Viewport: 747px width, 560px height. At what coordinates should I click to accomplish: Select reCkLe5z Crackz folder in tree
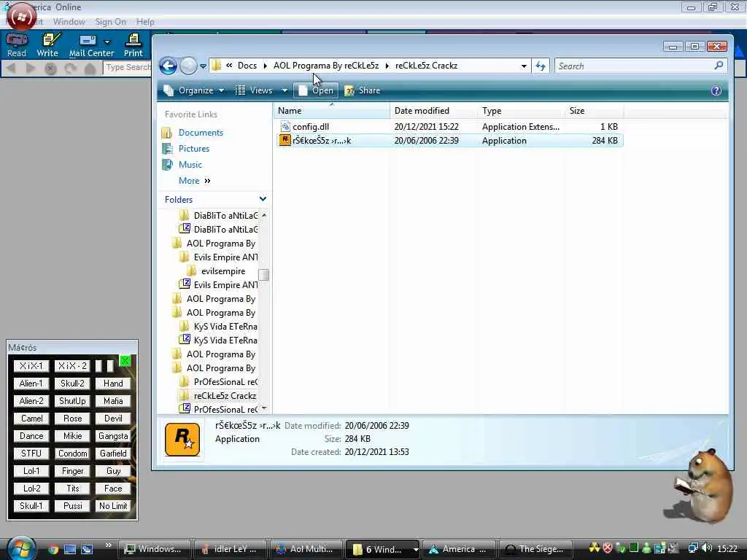click(x=225, y=396)
